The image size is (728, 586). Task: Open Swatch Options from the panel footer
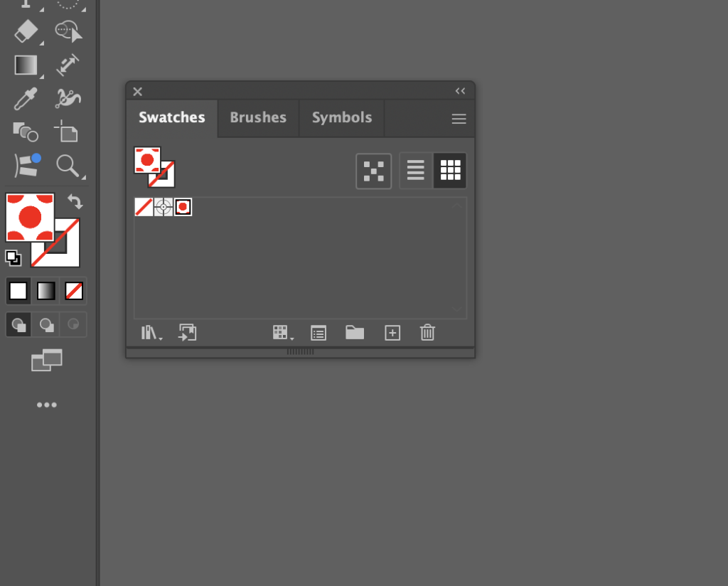[318, 333]
